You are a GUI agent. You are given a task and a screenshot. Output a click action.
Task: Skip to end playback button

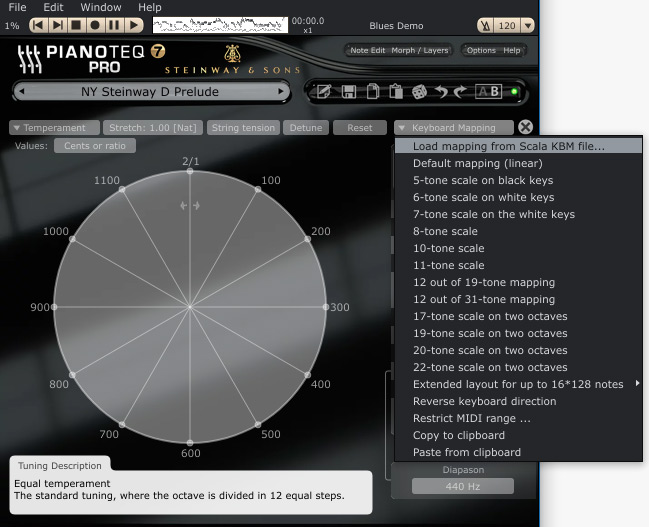58,25
